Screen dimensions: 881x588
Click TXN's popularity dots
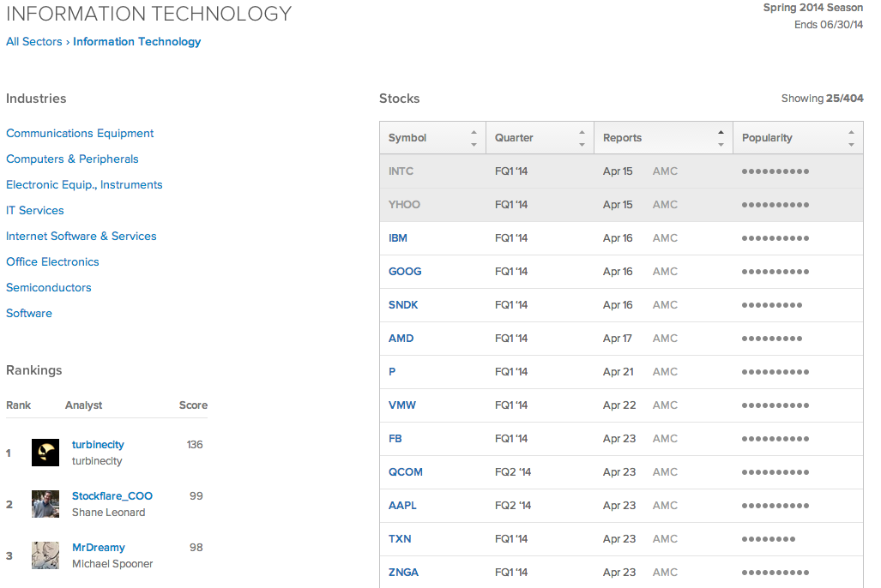click(x=768, y=539)
